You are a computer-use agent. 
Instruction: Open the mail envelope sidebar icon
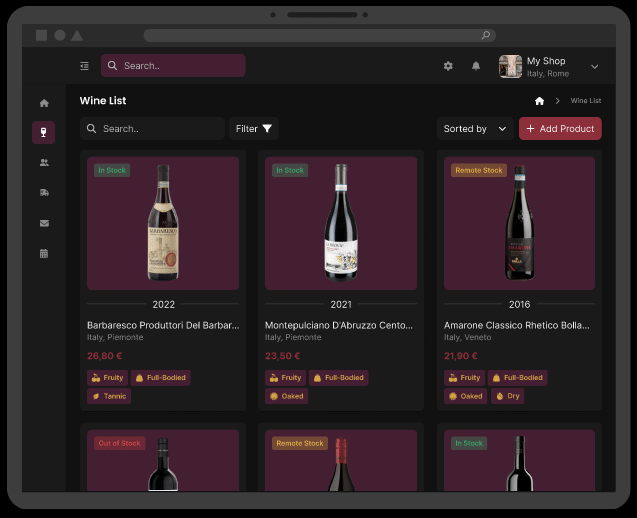coord(44,223)
